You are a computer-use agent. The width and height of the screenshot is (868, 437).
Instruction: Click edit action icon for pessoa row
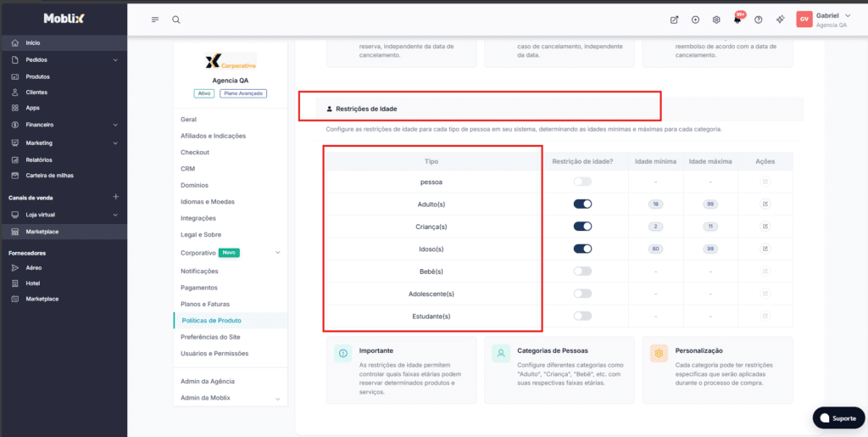coord(765,182)
